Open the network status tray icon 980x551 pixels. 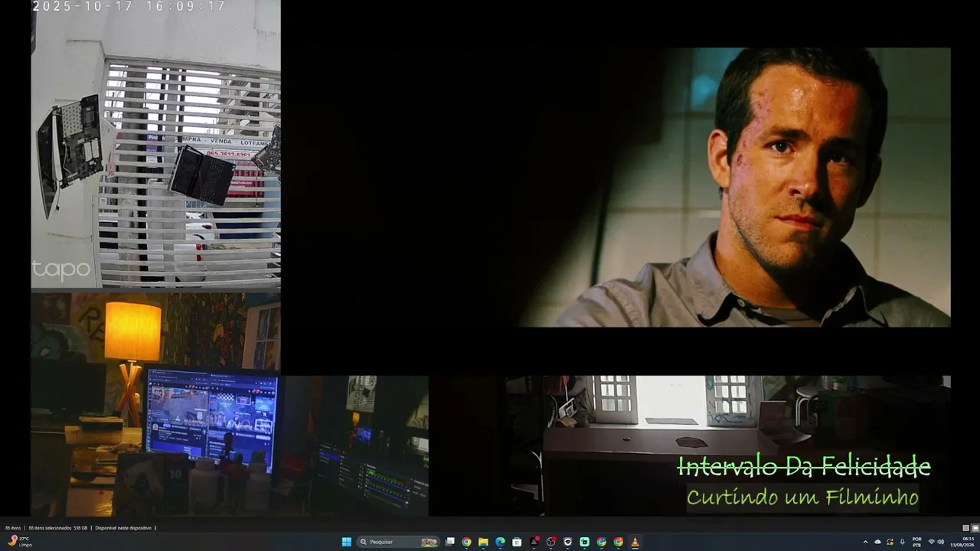pyautogui.click(x=931, y=542)
